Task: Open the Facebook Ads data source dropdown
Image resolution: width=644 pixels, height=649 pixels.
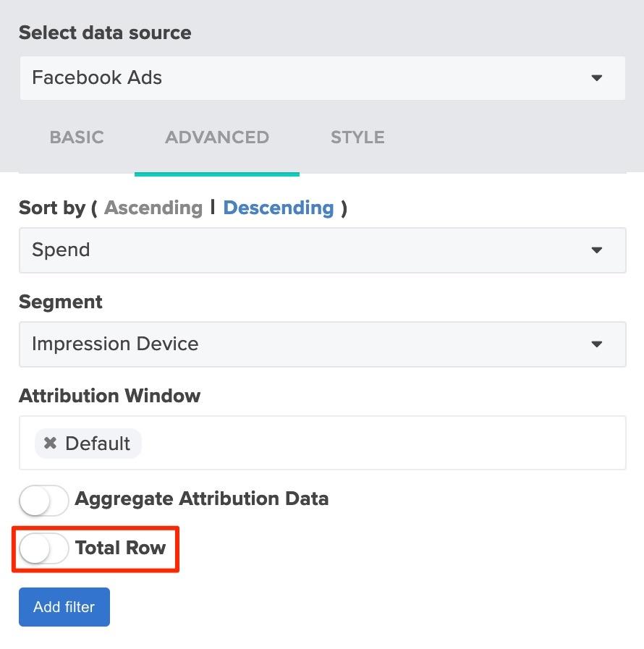Action: 323,78
